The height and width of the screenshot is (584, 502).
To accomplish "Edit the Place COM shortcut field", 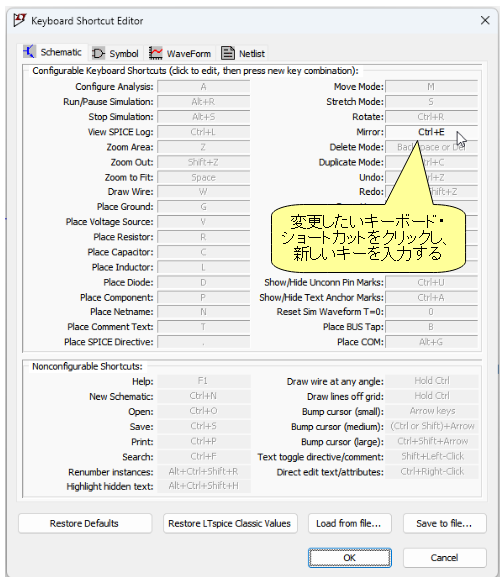I will coord(431,342).
